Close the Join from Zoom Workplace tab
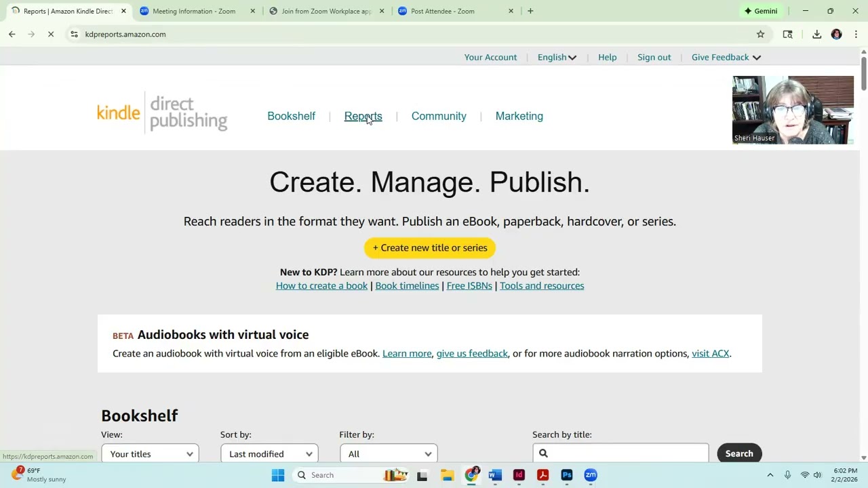868x488 pixels. pyautogui.click(x=382, y=11)
